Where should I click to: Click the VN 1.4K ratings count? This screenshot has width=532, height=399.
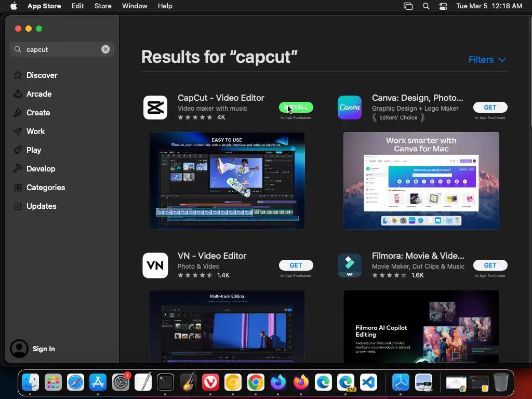point(223,275)
